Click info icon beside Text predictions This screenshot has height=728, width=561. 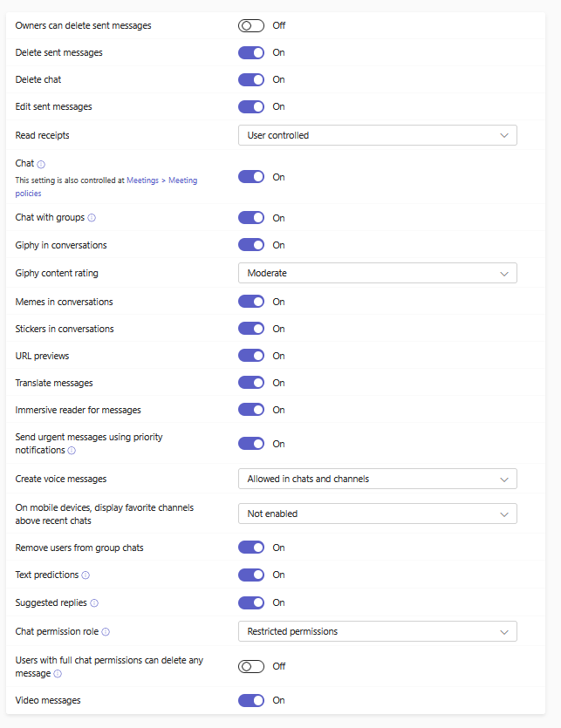[x=86, y=575]
